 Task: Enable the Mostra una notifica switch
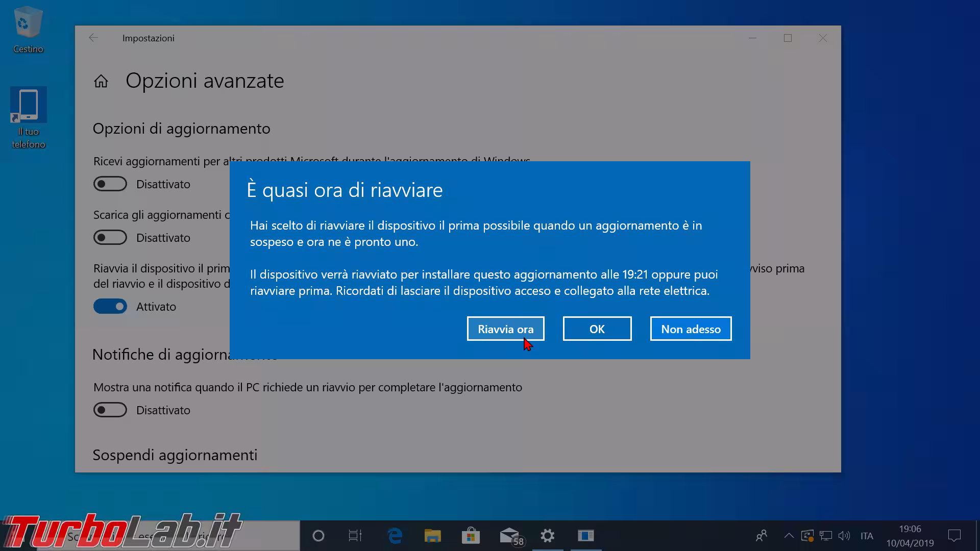[x=110, y=410]
